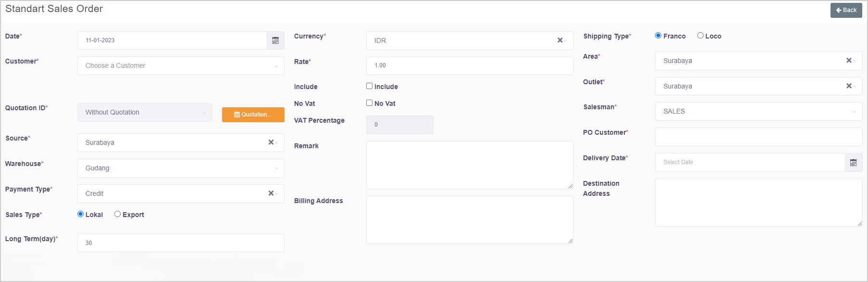Open the Date calendar picker icon
The height and width of the screenshot is (282, 868).
point(275,40)
